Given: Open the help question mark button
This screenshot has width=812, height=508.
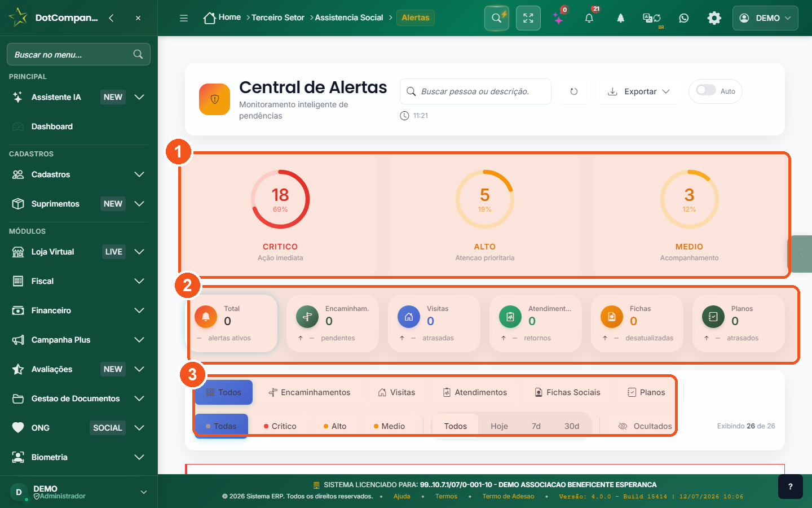Looking at the screenshot, I should click(x=791, y=487).
